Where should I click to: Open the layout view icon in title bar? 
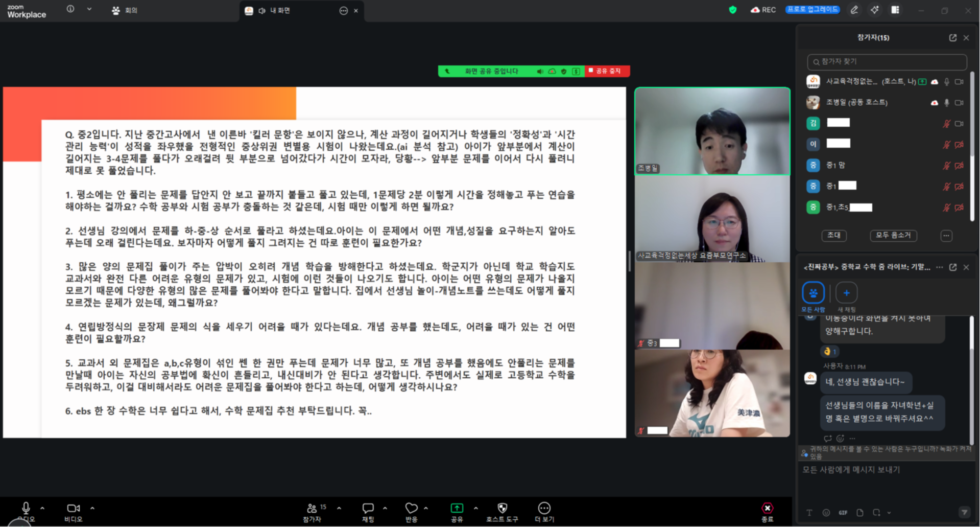[x=895, y=10]
